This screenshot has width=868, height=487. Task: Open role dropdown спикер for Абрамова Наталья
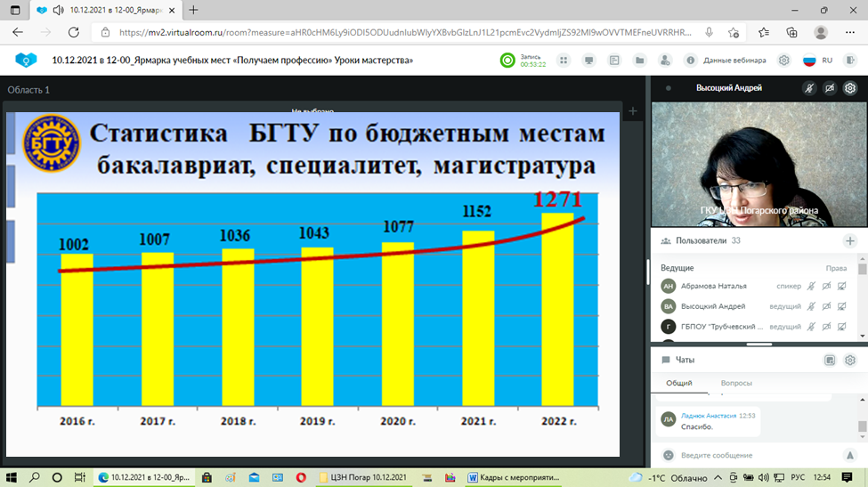tap(788, 286)
